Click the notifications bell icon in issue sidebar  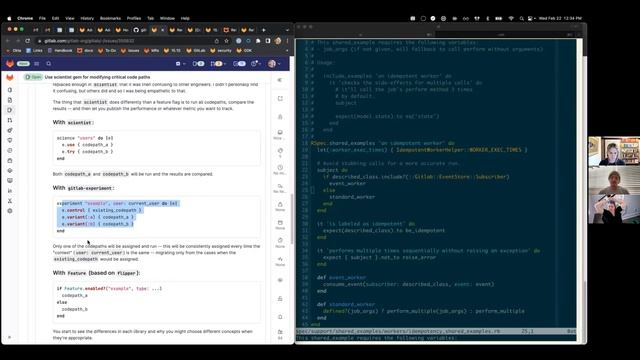pyautogui.click(x=280, y=317)
